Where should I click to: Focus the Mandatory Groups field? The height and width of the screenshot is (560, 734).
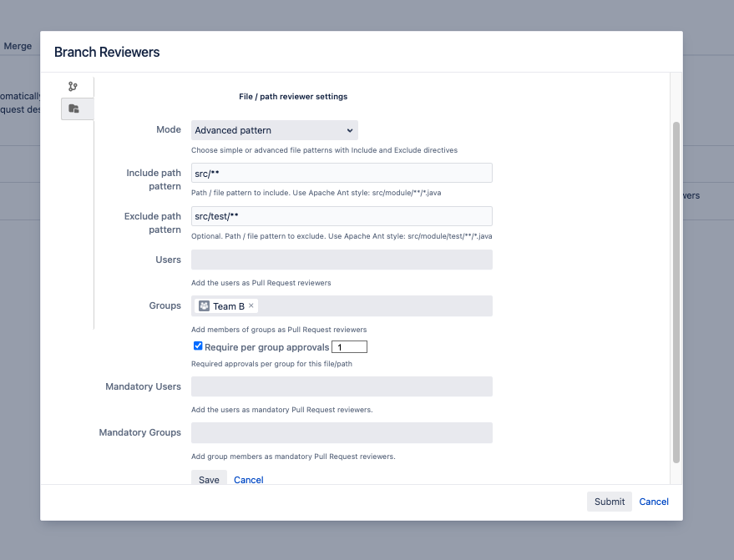coord(342,432)
